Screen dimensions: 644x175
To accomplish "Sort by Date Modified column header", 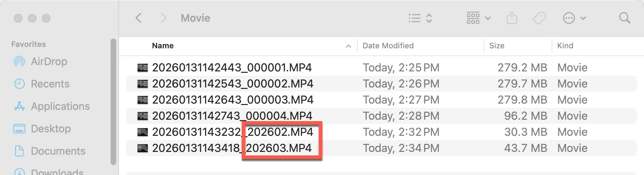I will (x=388, y=46).
